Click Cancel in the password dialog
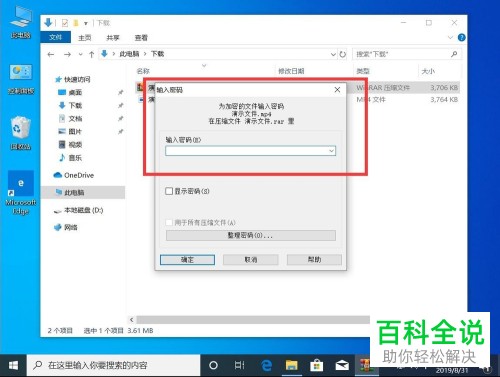Viewport: 500px width, 377px height. pos(251,260)
